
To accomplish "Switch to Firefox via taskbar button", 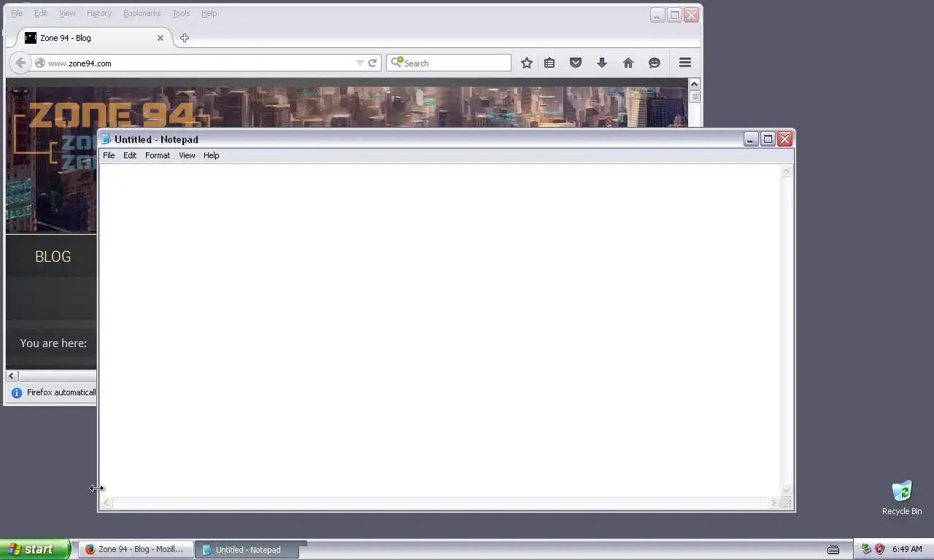I will [x=136, y=550].
